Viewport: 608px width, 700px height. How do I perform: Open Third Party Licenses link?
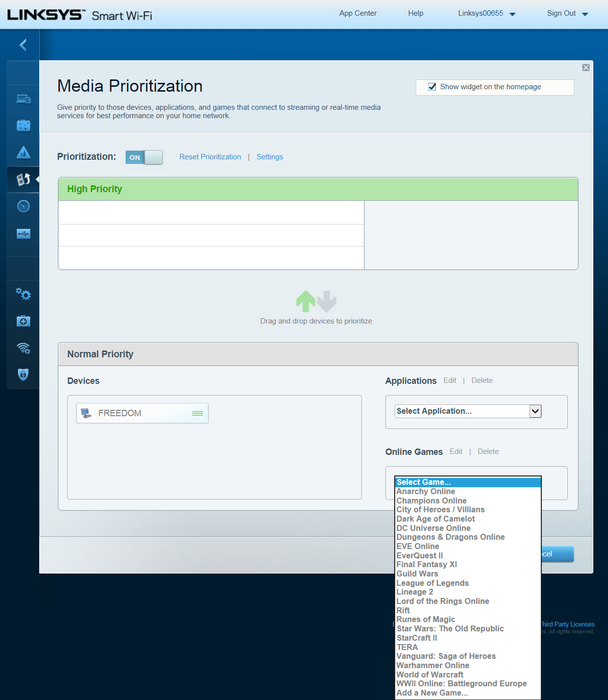(x=567, y=624)
